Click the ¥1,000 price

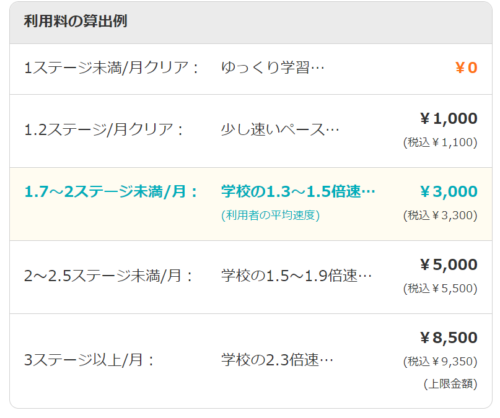click(x=448, y=118)
